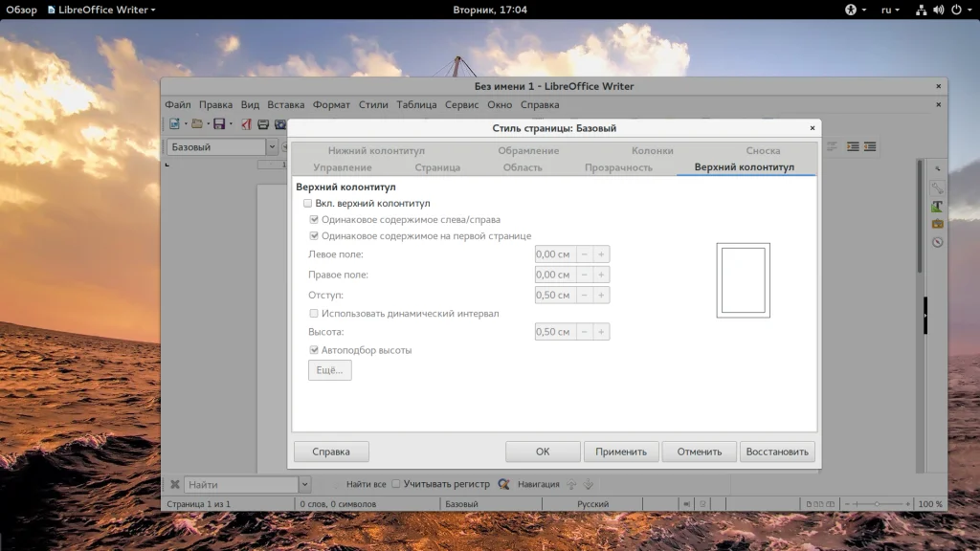This screenshot has height=551, width=980.
Task: Click the zoom slider in status bar
Action: 876,504
